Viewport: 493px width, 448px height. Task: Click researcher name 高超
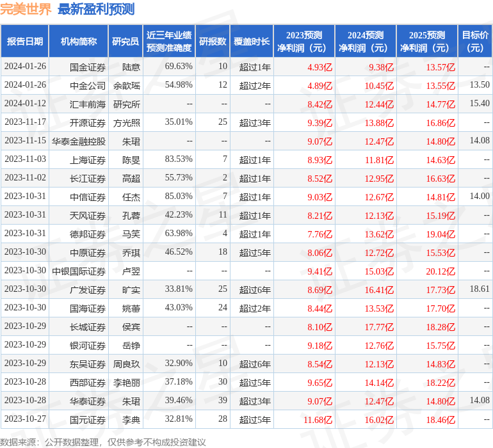point(131,179)
